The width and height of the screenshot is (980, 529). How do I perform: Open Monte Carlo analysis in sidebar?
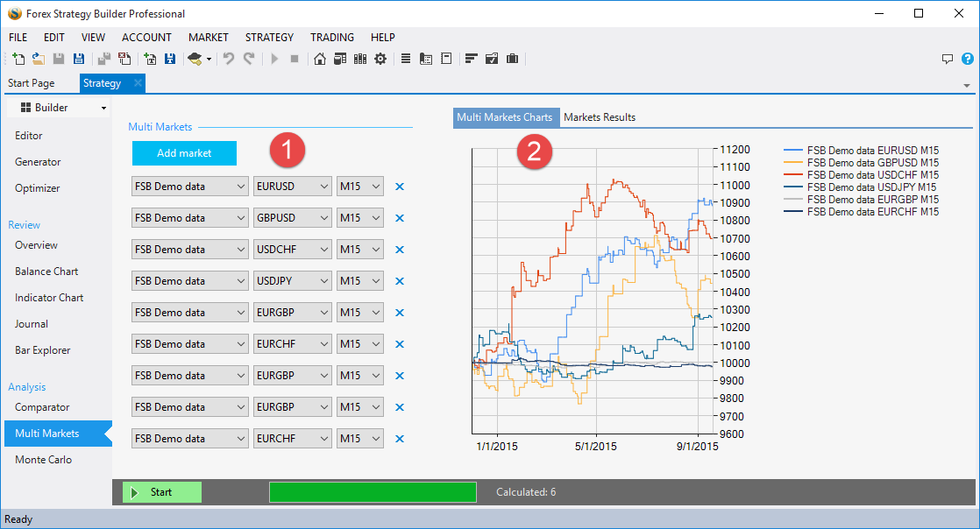(44, 460)
